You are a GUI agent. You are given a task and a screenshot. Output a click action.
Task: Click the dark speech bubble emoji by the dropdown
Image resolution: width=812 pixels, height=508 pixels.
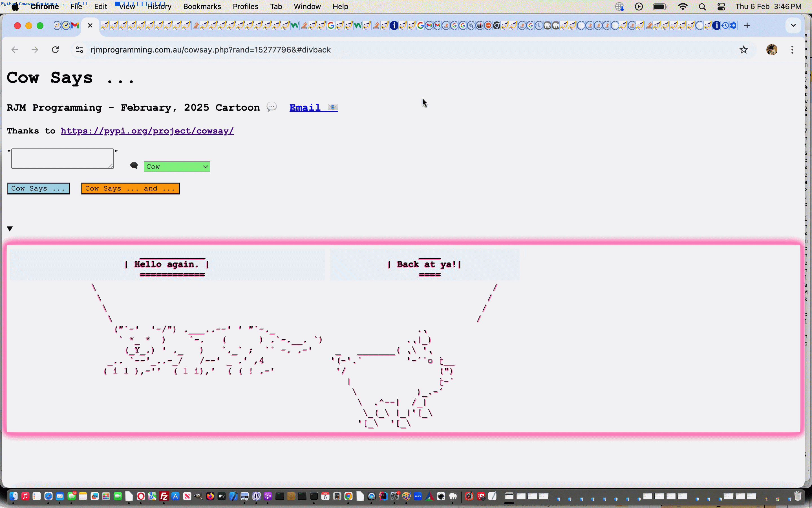coord(134,165)
